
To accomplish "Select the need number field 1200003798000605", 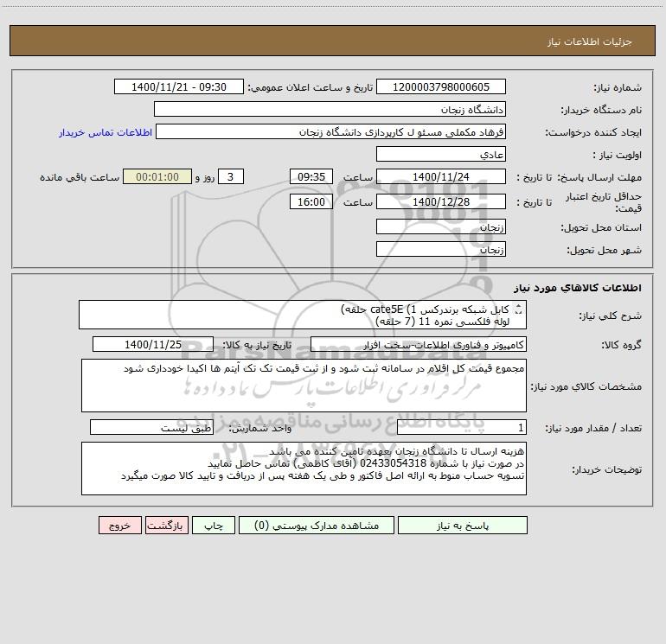I will (441, 86).
